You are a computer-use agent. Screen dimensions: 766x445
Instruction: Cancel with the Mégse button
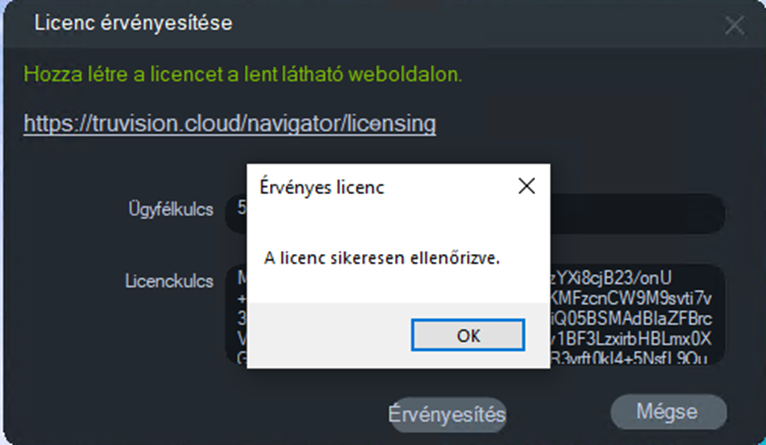click(668, 412)
